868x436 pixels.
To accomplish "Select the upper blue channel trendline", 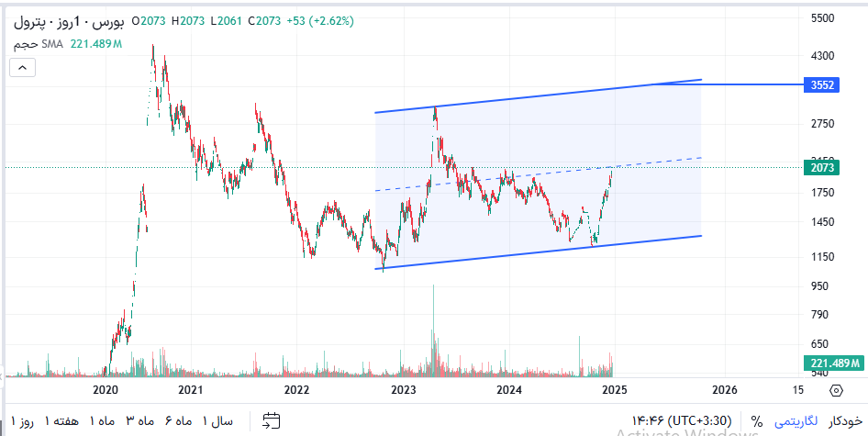I will 538,98.
